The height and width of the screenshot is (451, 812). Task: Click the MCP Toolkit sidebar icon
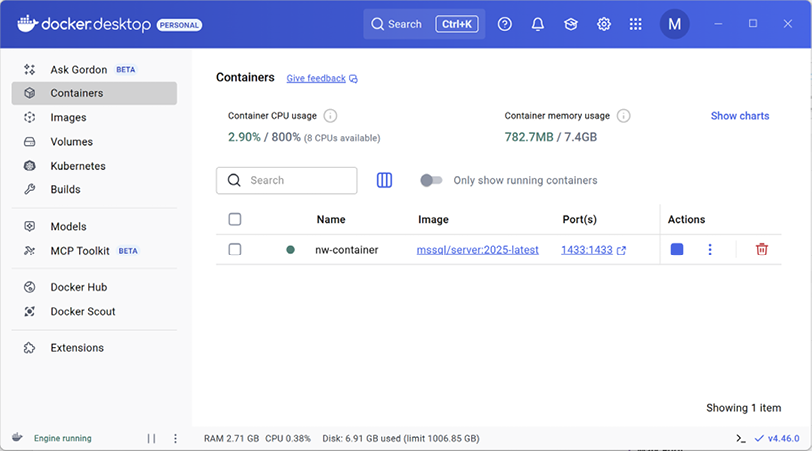30,251
